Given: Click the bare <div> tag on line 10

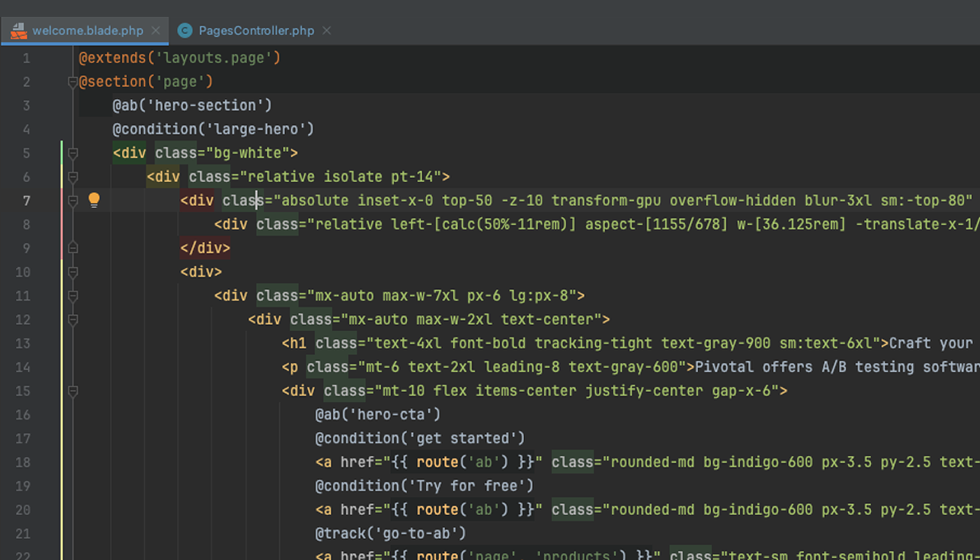Looking at the screenshot, I should pos(201,272).
